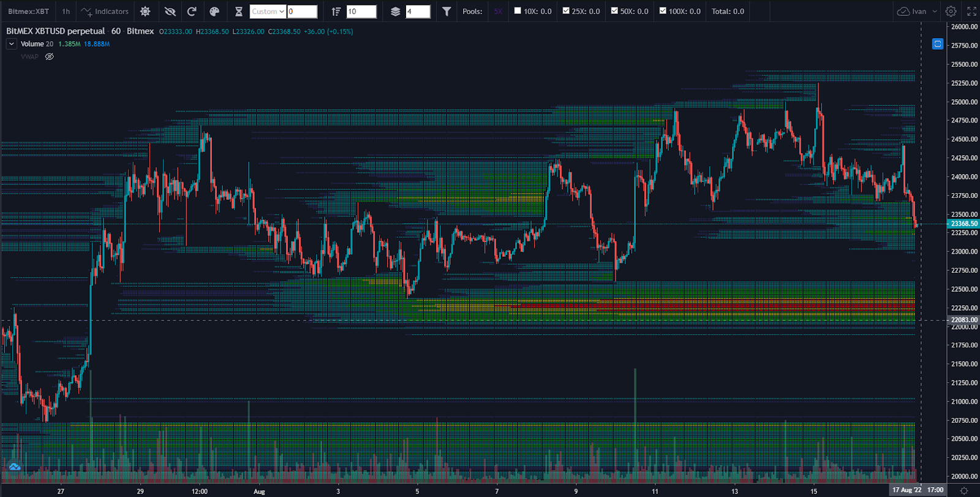The height and width of the screenshot is (497, 980).
Task: Uncheck the 50X pool checkbox
Action: (x=614, y=11)
